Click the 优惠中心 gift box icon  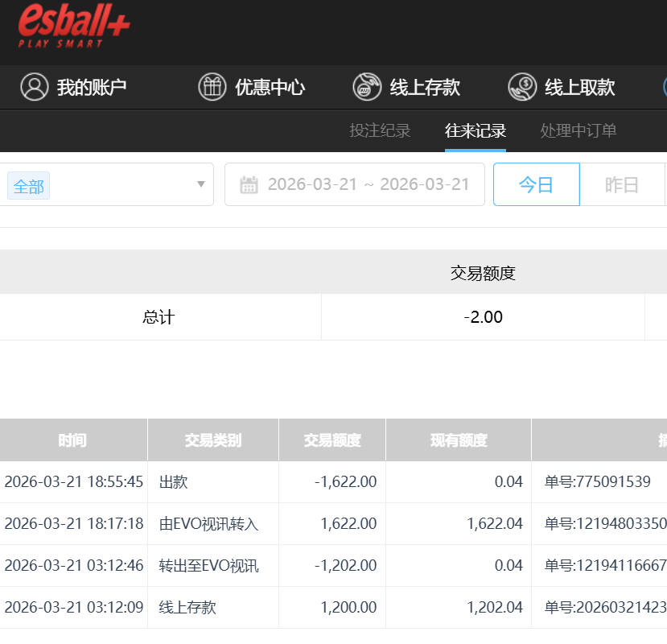(212, 87)
